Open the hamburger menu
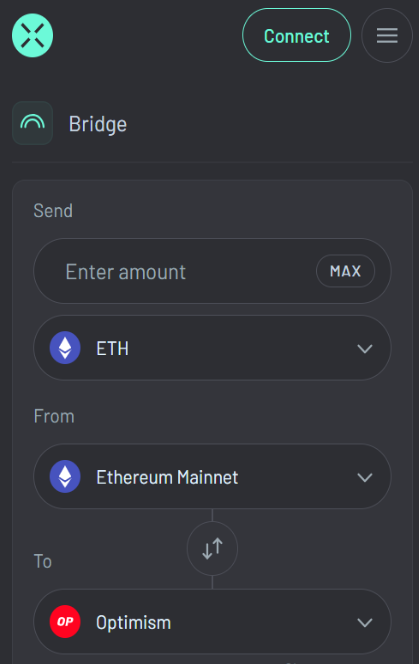Viewport: 419px width, 664px height. (387, 36)
